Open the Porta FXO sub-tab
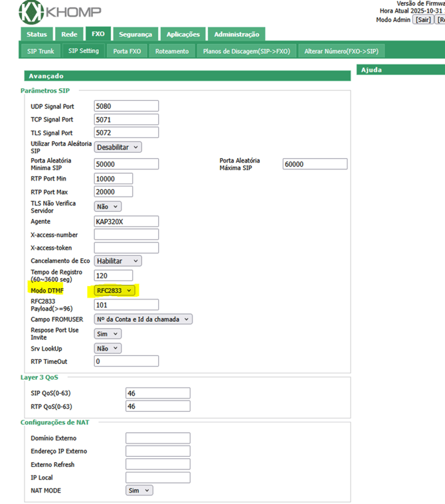Screen dimensions: 445x504 [x=126, y=51]
